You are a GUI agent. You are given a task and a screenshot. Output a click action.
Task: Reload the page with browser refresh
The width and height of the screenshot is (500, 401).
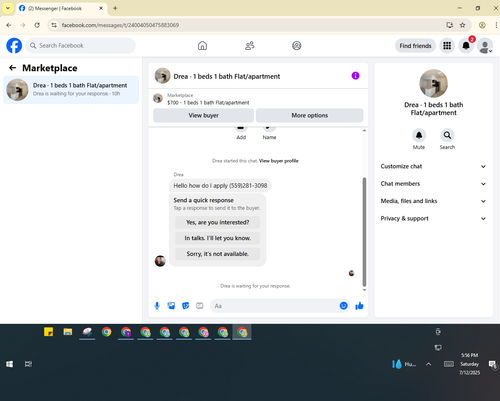(x=37, y=25)
